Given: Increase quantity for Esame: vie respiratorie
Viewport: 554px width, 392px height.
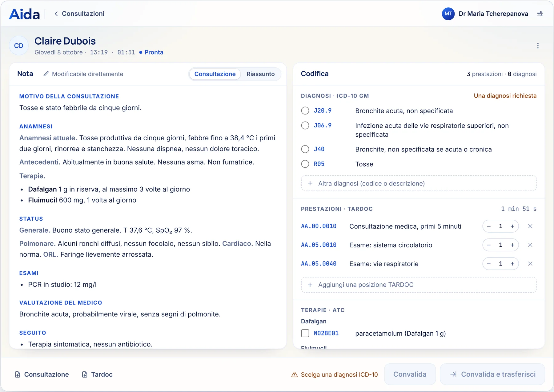Looking at the screenshot, I should point(512,264).
